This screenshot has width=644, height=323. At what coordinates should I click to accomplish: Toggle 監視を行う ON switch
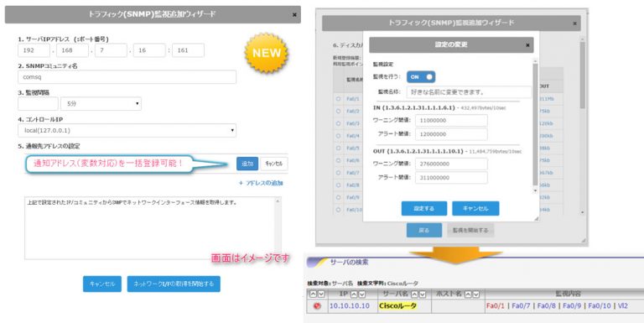point(421,77)
